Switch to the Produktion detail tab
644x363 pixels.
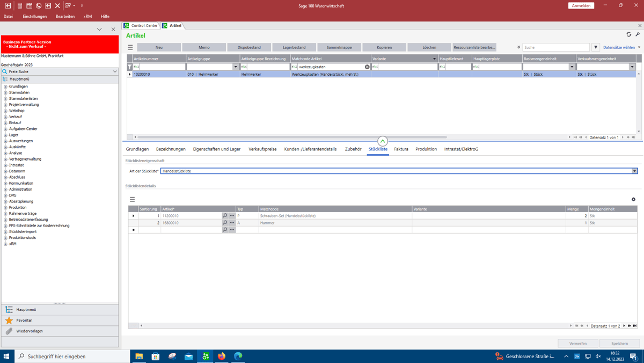point(426,149)
